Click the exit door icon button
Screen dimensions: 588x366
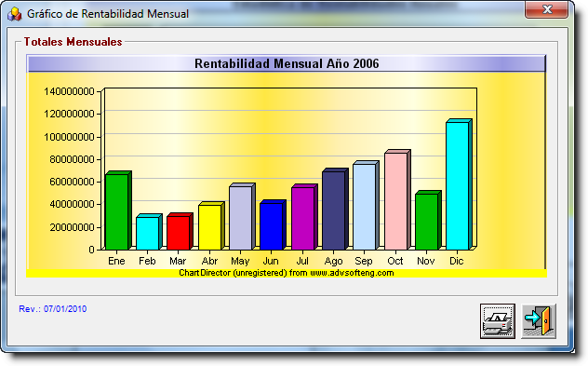(x=539, y=321)
